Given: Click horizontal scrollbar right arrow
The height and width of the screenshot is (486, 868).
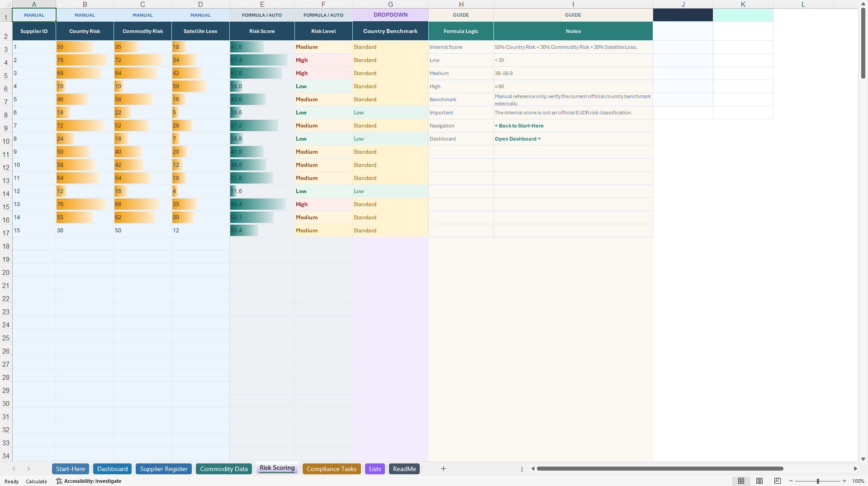Looking at the screenshot, I should coord(855,469).
